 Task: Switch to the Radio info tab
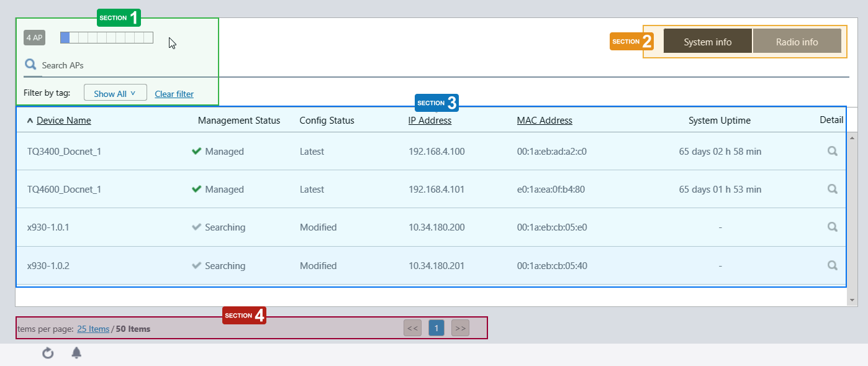(x=797, y=42)
